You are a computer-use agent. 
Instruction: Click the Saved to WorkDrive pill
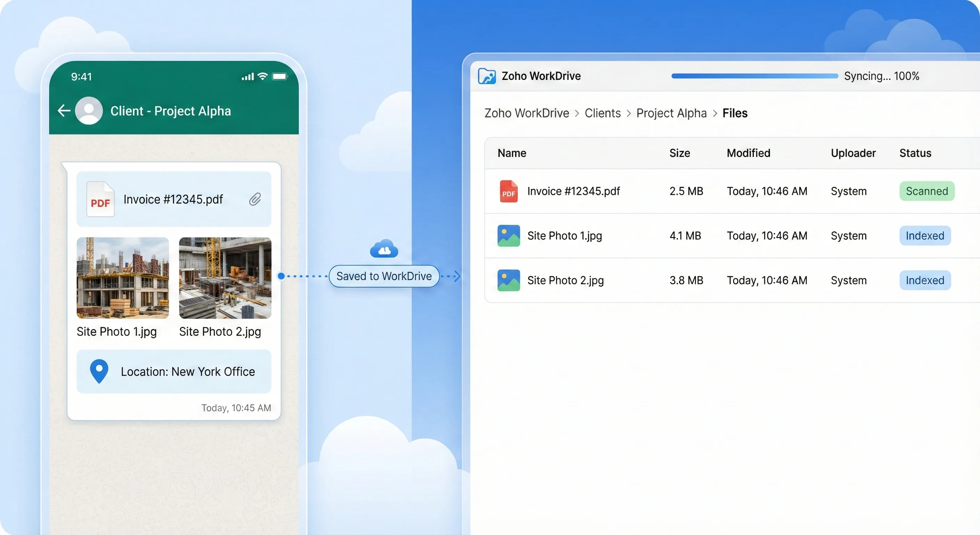(x=384, y=276)
